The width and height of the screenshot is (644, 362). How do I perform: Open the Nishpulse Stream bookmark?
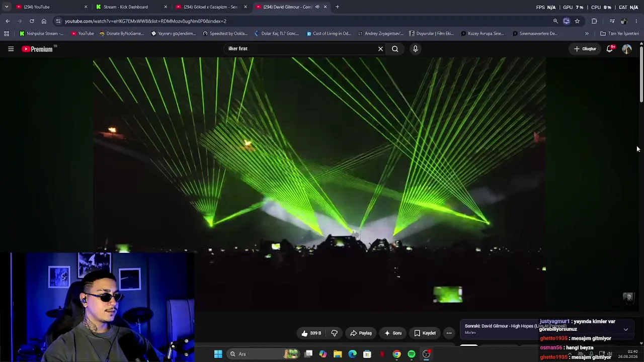click(x=41, y=34)
